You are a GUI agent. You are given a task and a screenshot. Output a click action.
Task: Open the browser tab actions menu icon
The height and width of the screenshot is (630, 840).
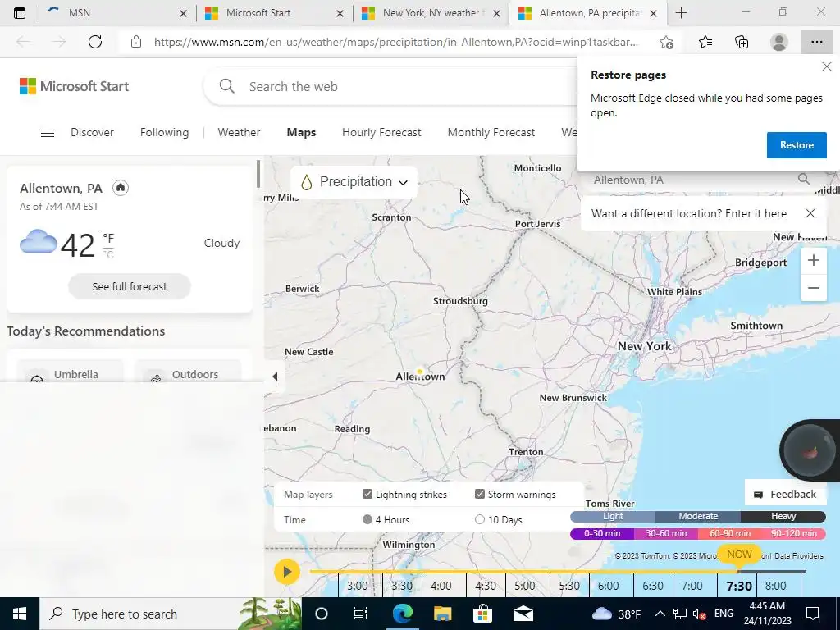click(x=20, y=13)
